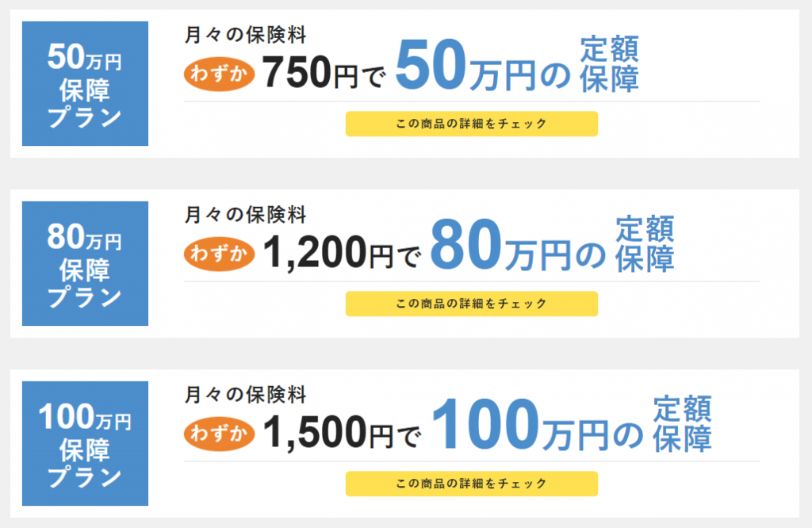Click 定額保障 text in the 80万円 banner
Screen dimensions: 812x528
click(645, 244)
